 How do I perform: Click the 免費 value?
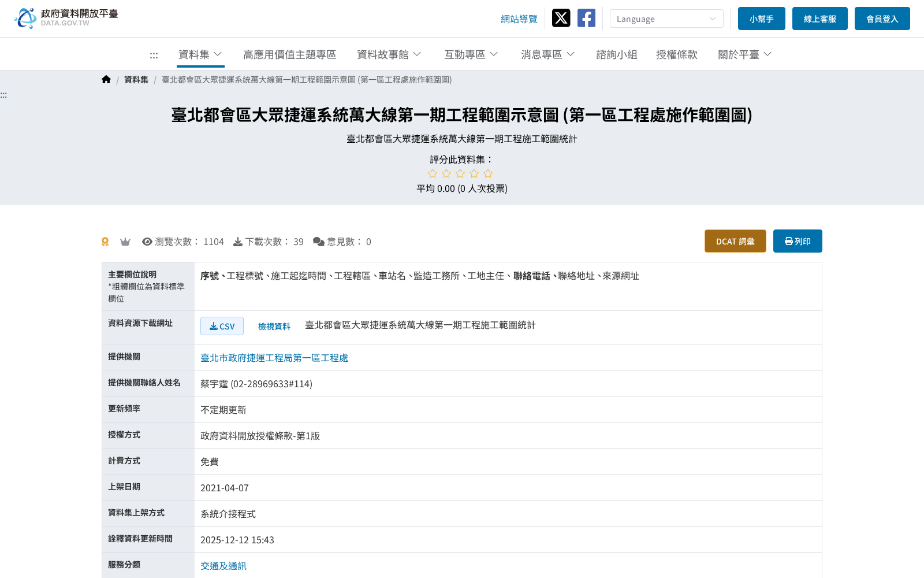click(x=210, y=462)
